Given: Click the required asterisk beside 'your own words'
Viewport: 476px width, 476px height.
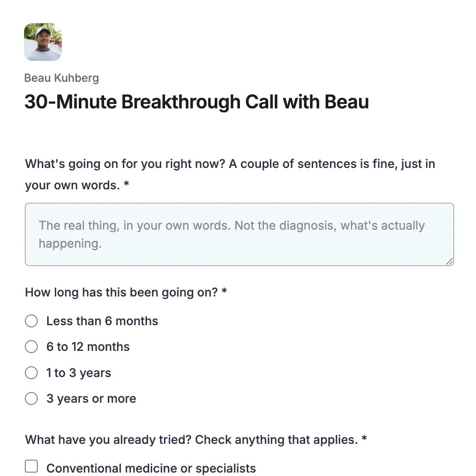Looking at the screenshot, I should tap(126, 184).
